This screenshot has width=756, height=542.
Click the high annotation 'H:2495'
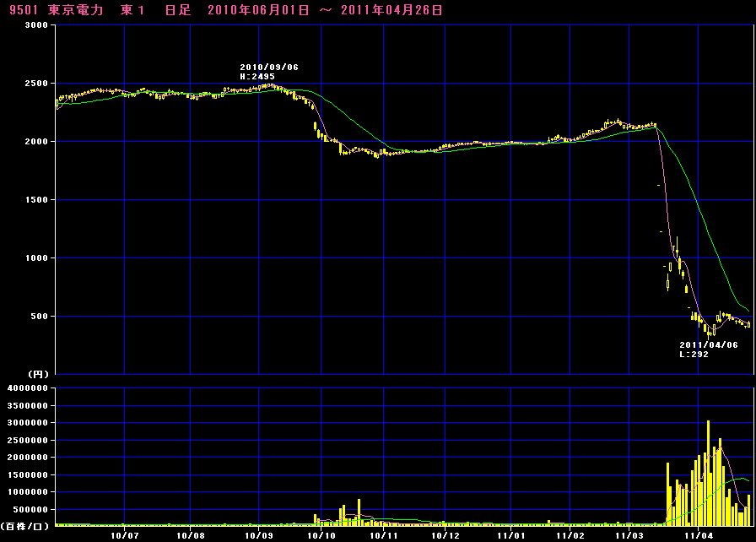coord(257,77)
